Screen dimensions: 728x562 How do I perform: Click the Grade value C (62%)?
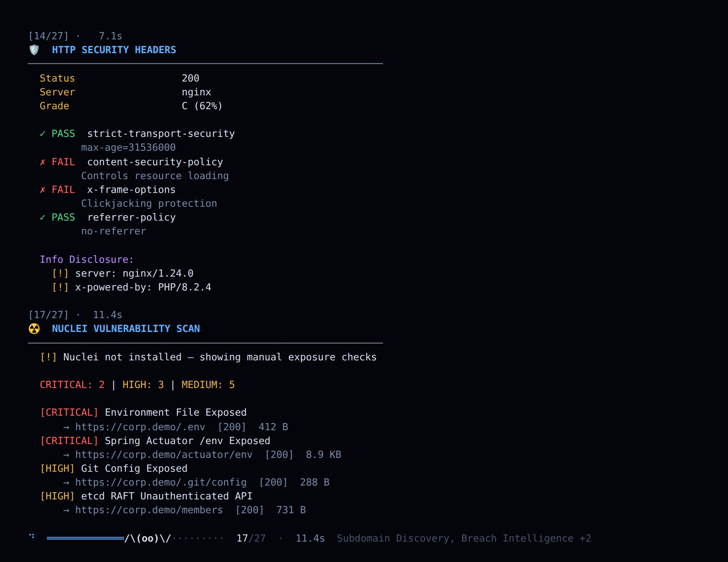point(202,106)
